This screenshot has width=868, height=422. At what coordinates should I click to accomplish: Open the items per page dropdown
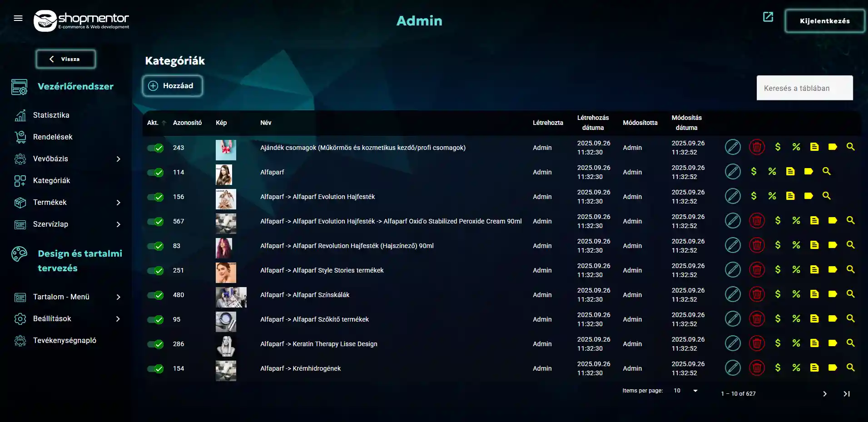(x=685, y=391)
